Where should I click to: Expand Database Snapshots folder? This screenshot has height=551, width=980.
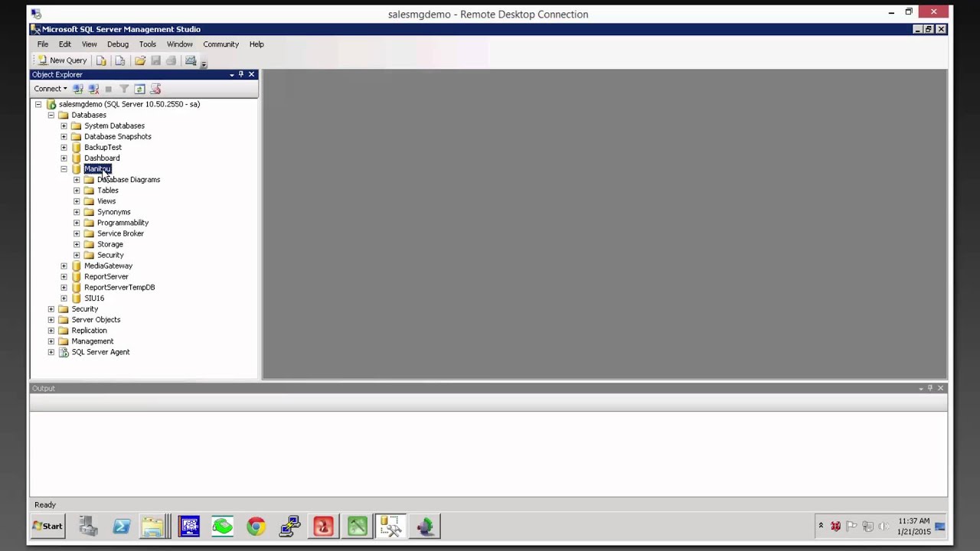[64, 136]
